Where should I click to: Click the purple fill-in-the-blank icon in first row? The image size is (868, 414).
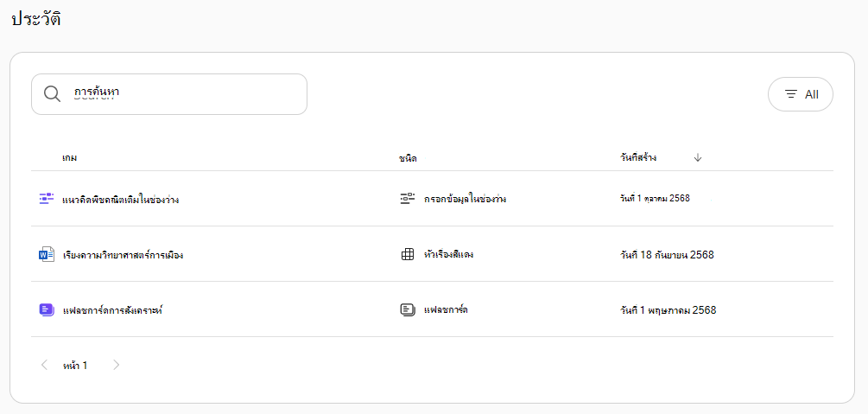point(47,199)
